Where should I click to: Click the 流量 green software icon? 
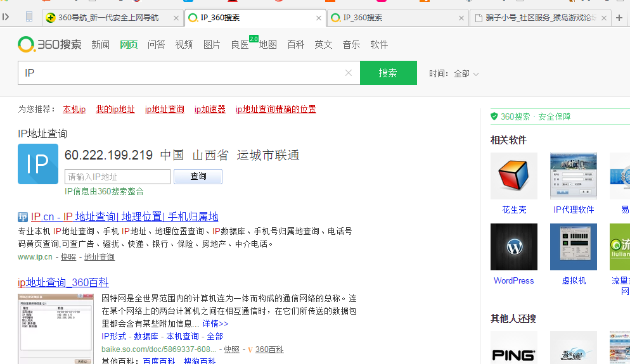click(x=620, y=247)
